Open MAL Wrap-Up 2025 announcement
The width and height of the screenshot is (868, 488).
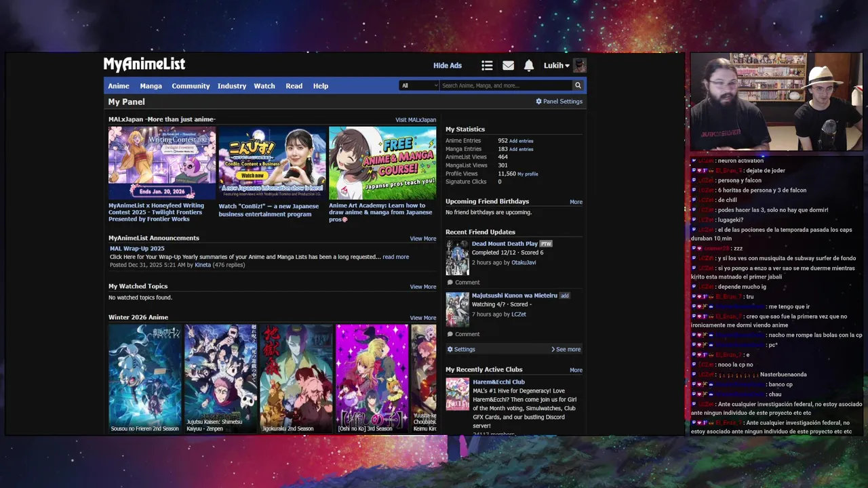tap(137, 249)
